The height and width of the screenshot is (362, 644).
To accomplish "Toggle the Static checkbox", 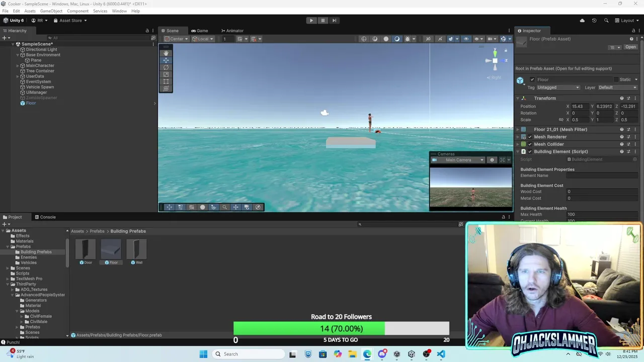I will pyautogui.click(x=616, y=79).
